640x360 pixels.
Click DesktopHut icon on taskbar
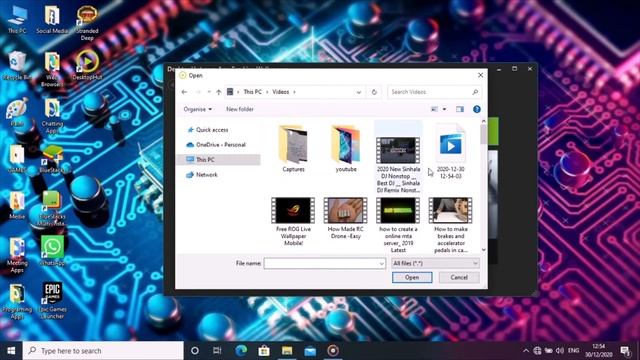click(x=333, y=351)
